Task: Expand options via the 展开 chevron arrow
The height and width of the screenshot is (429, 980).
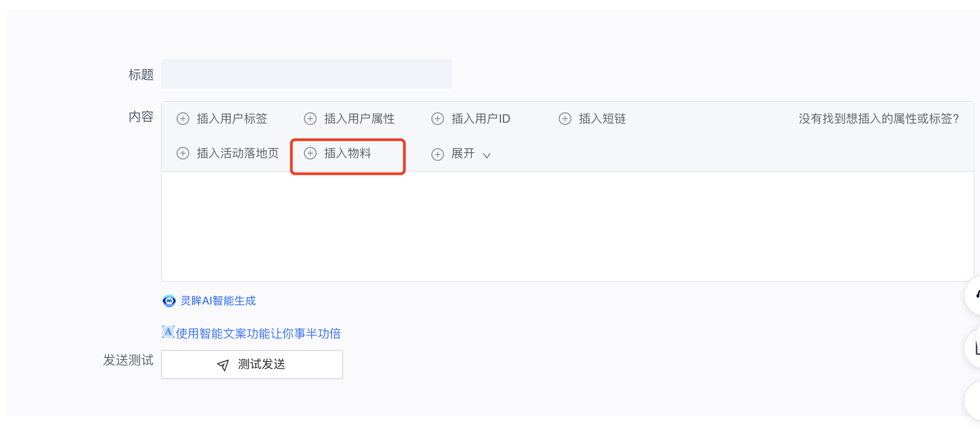Action: point(487,155)
